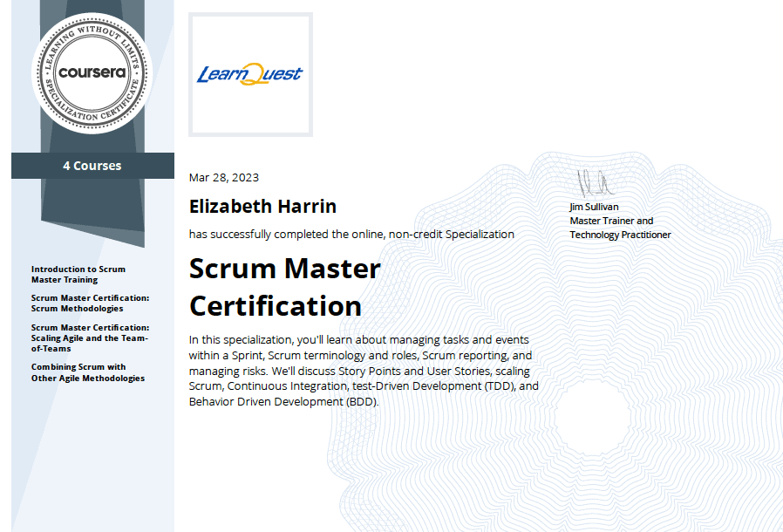Expand the 4 Courses banner

[92, 166]
